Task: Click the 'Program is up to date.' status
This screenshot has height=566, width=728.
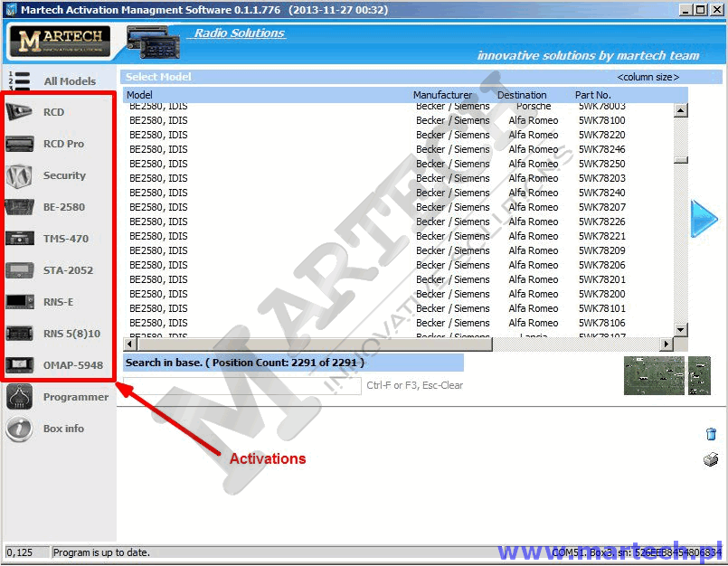Action: pos(101,552)
